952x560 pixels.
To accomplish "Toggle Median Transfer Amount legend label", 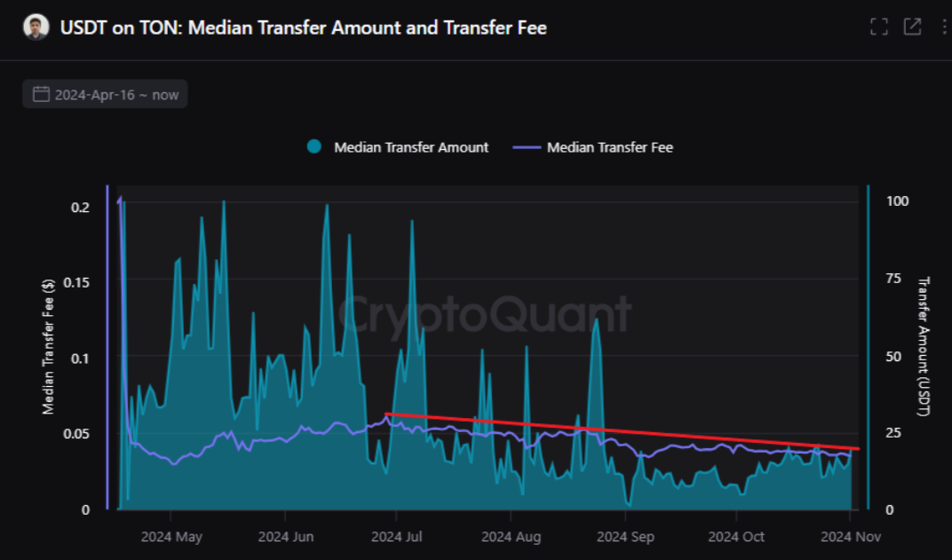I will tap(410, 147).
